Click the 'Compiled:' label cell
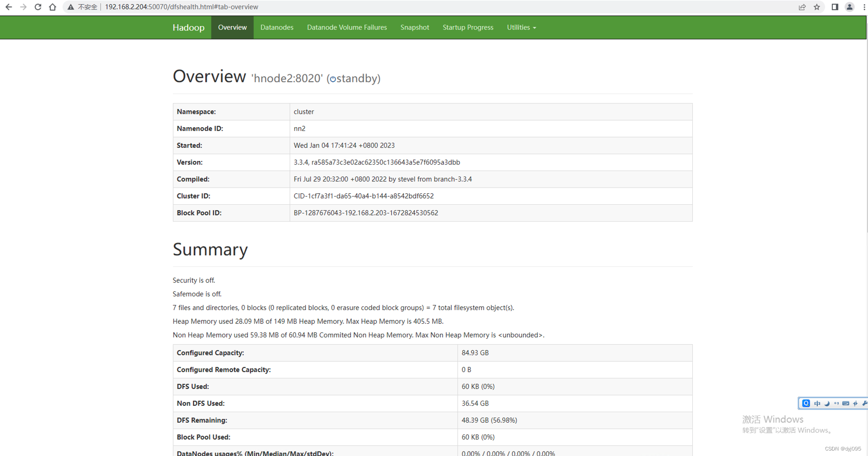This screenshot has height=456, width=868. [x=231, y=179]
